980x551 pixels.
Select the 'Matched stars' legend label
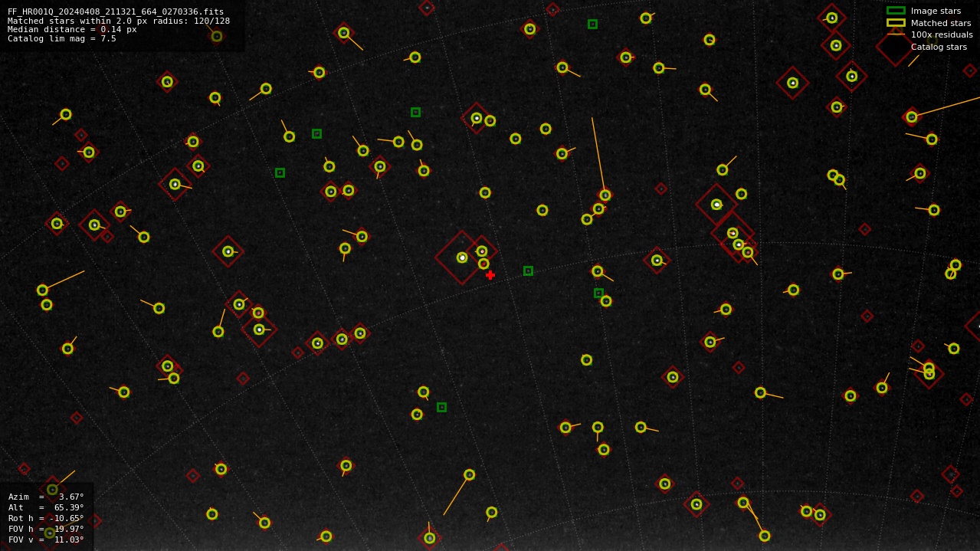tap(941, 23)
